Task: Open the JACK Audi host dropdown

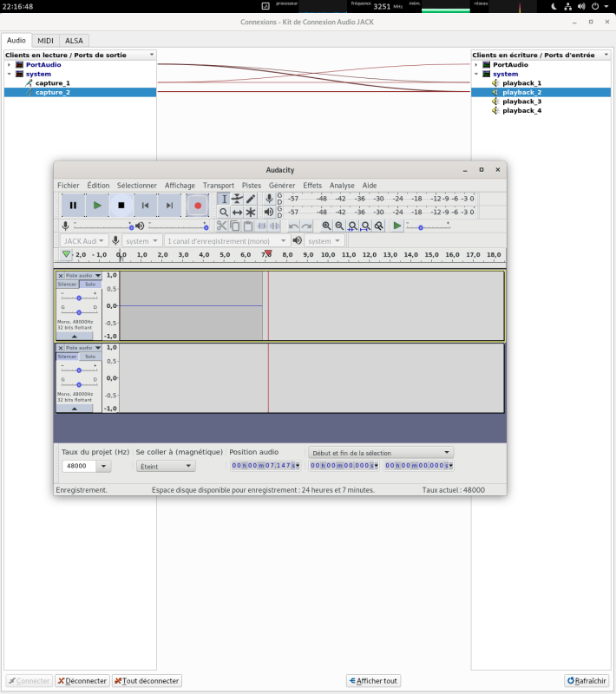Action: (x=83, y=241)
